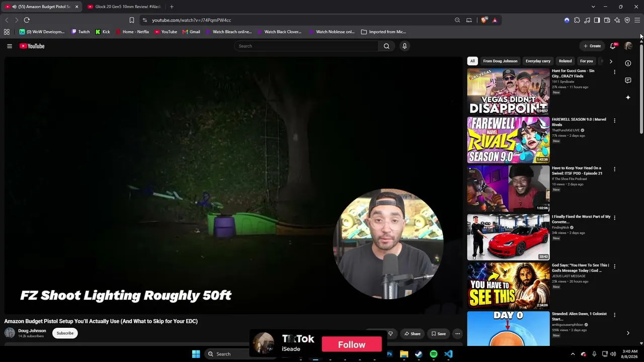This screenshot has height=362, width=644.
Task: Open the tab search dropdown arrow
Action: point(593,7)
